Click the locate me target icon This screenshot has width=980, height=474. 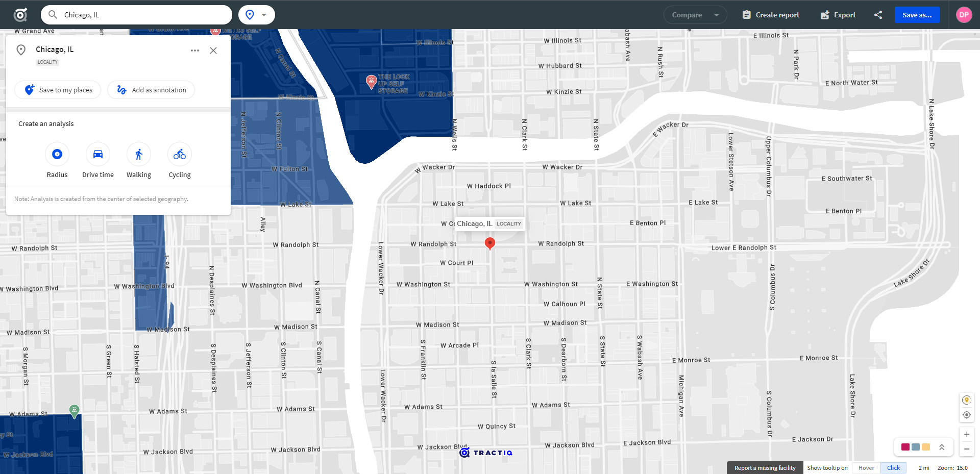coord(966,415)
